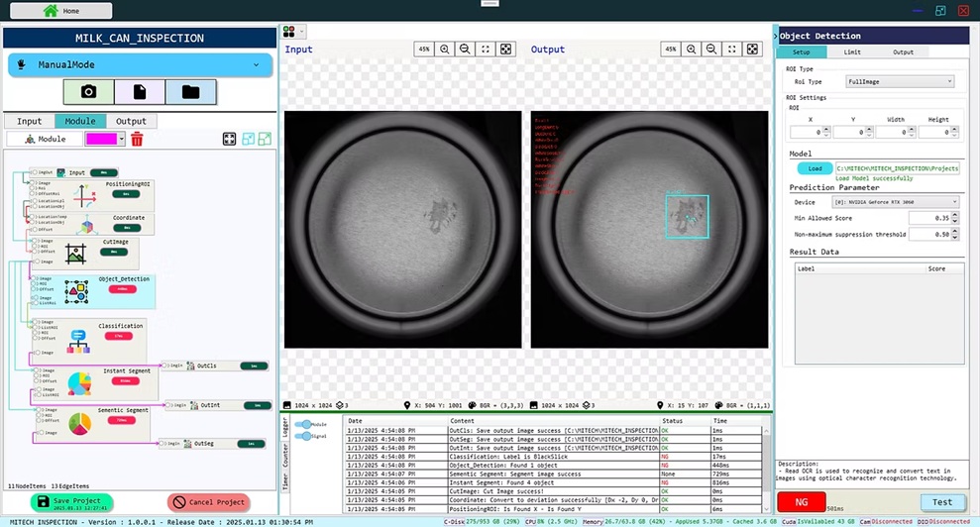Viewport: 980px width, 527px height.
Task: Click the magenta color swatch
Action: coord(101,140)
